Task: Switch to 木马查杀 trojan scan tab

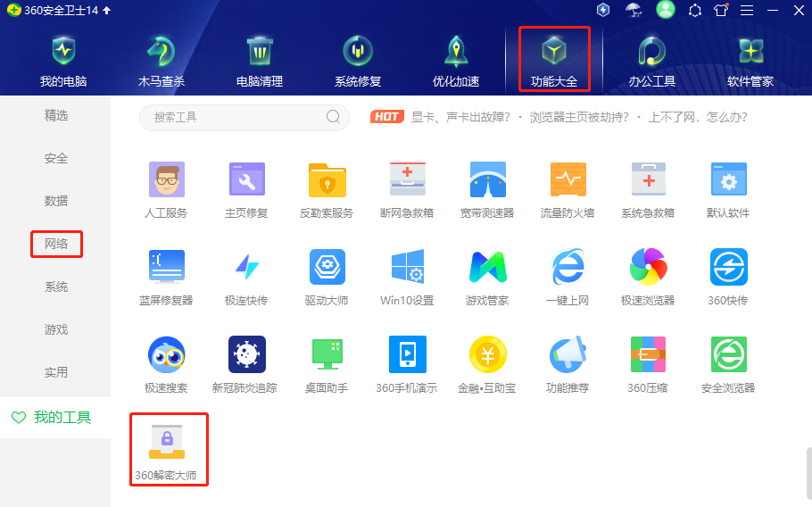Action: point(161,62)
